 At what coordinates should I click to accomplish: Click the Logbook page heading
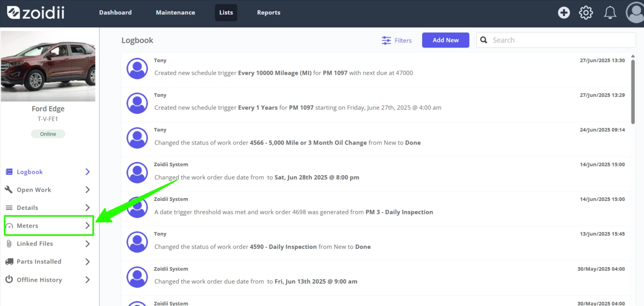click(137, 40)
